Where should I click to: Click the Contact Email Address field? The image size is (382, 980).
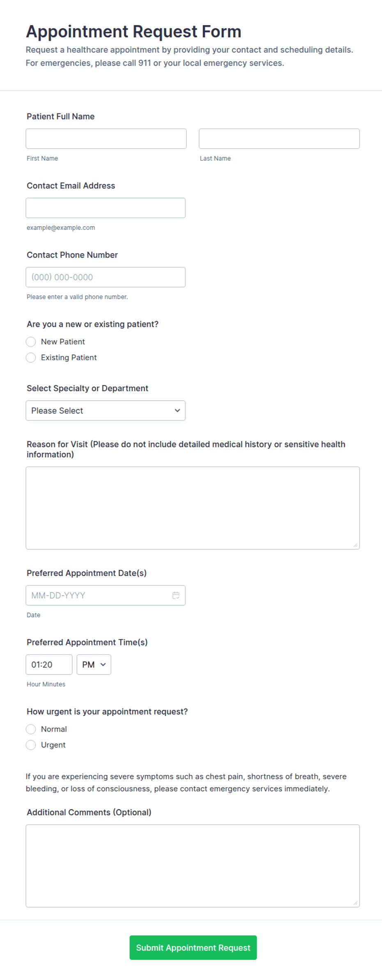pyautogui.click(x=106, y=208)
